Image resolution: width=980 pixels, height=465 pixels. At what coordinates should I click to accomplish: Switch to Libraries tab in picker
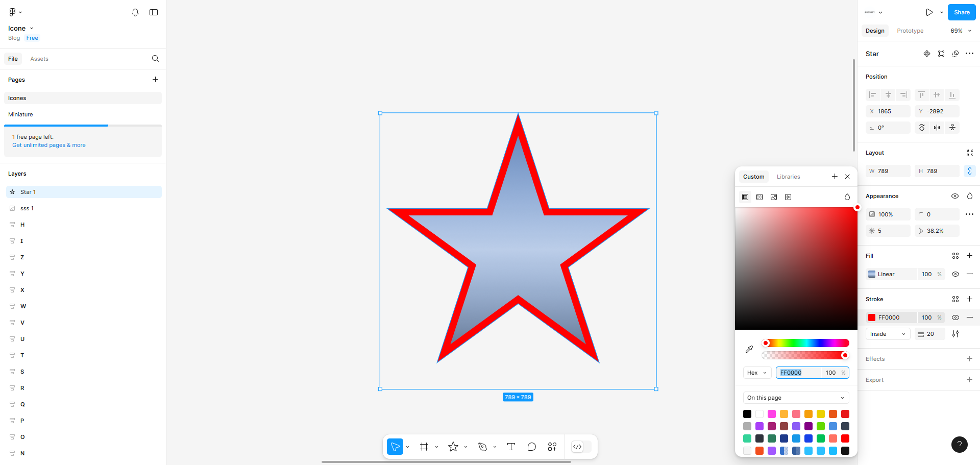coord(789,177)
